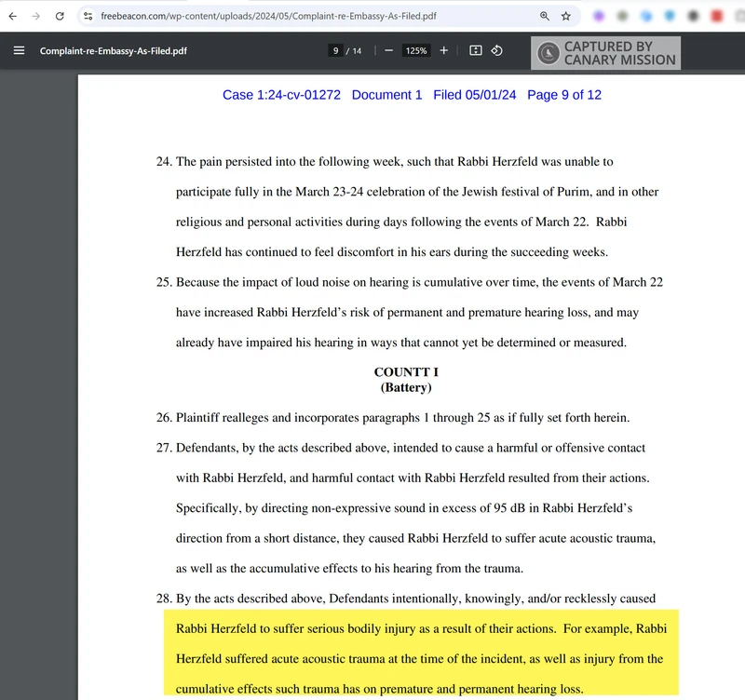The width and height of the screenshot is (745, 700).
Task: Bookmark this page with the star
Action: pos(565,16)
